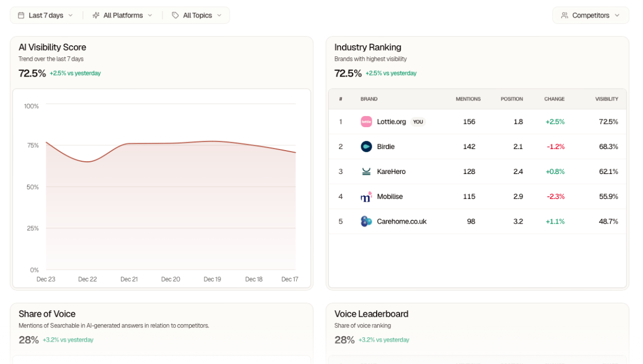Click the KareHero brand logo
643x364 pixels.
[366, 172]
